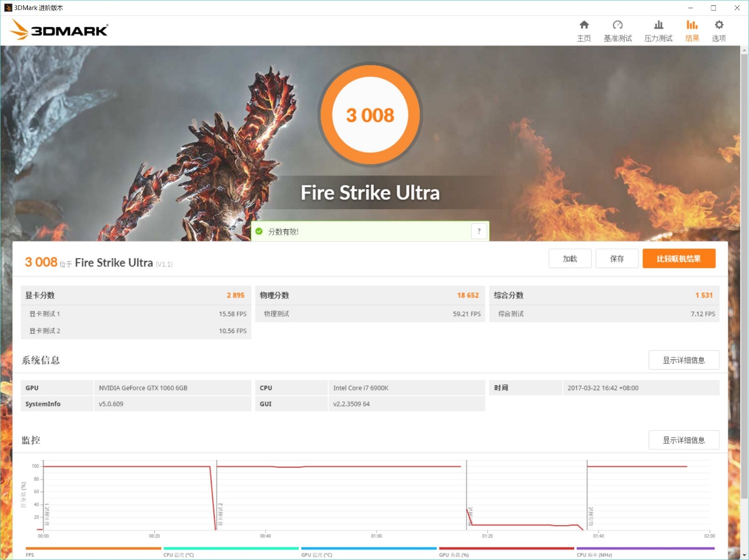Expand 显示详细信息 for 监控 section
The width and height of the screenshot is (749, 560).
683,440
